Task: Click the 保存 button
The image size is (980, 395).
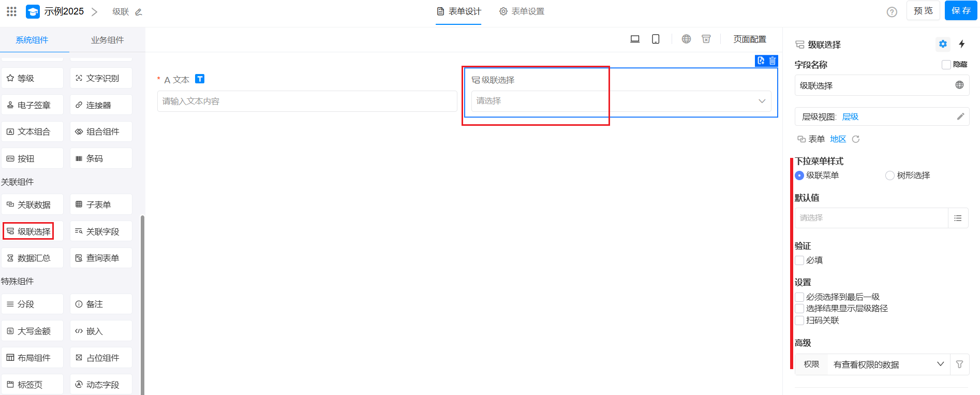Action: tap(961, 11)
